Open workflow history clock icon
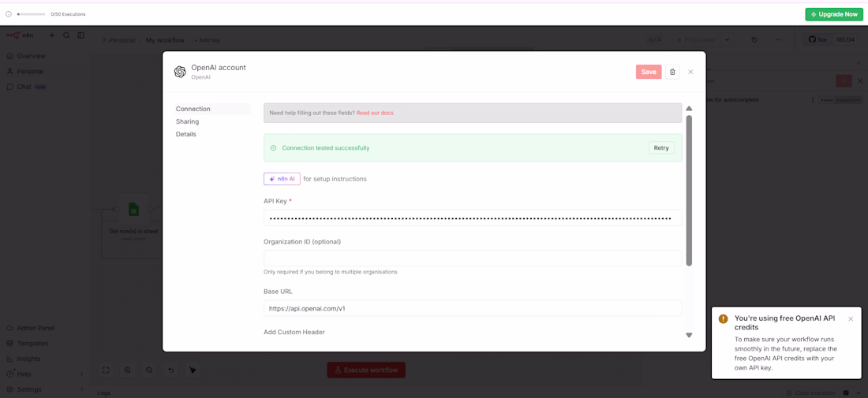Viewport: 868px width, 398px height. (x=754, y=39)
